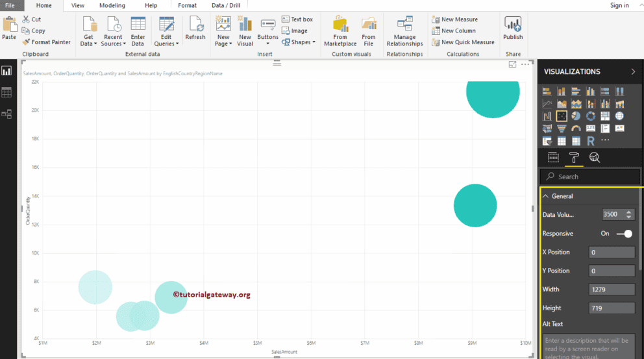This screenshot has height=359, width=644.
Task: Select the donut chart visualization
Action: coord(591,116)
